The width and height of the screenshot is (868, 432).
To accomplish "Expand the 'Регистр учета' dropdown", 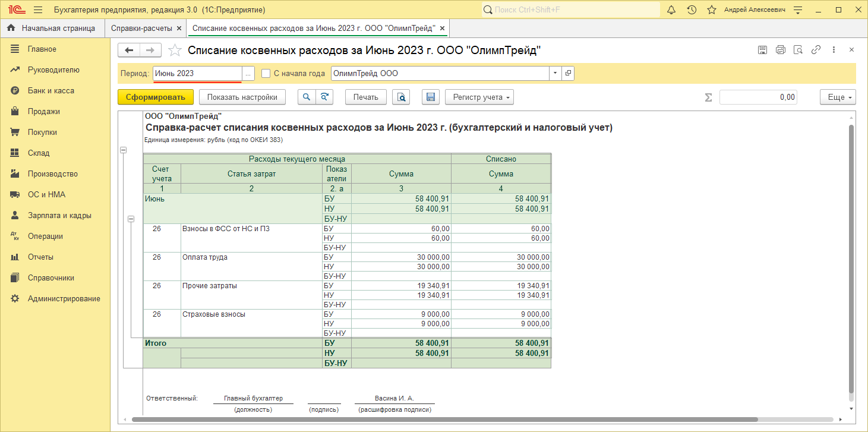I will click(479, 97).
